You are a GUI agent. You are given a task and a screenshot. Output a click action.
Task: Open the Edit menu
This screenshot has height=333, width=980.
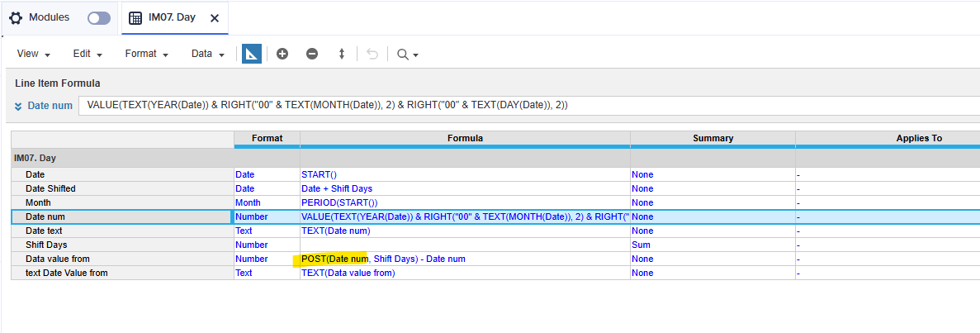[x=88, y=54]
